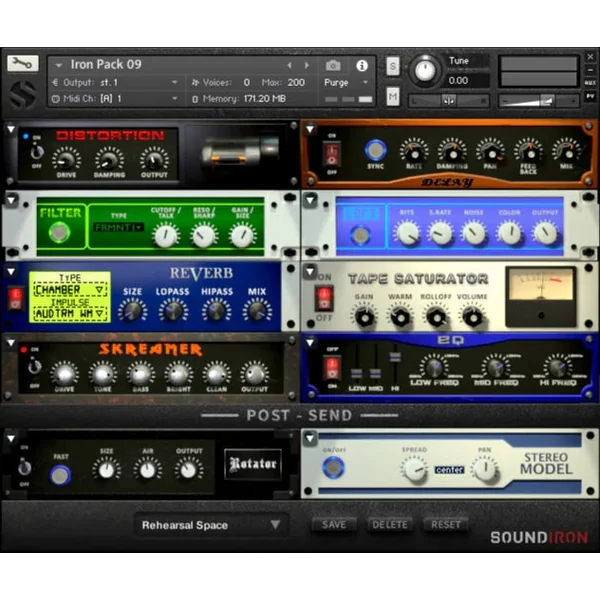Click the Tune knob

(x=425, y=70)
